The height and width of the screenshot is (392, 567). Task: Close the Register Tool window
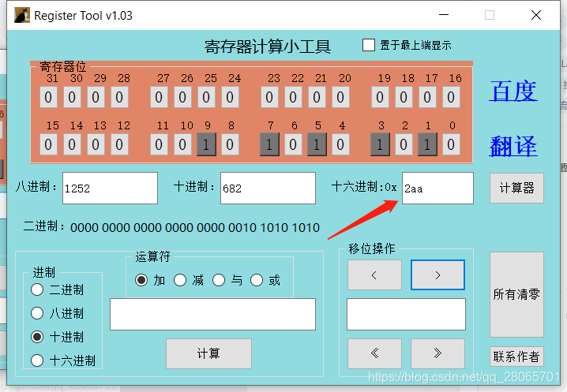[x=536, y=15]
